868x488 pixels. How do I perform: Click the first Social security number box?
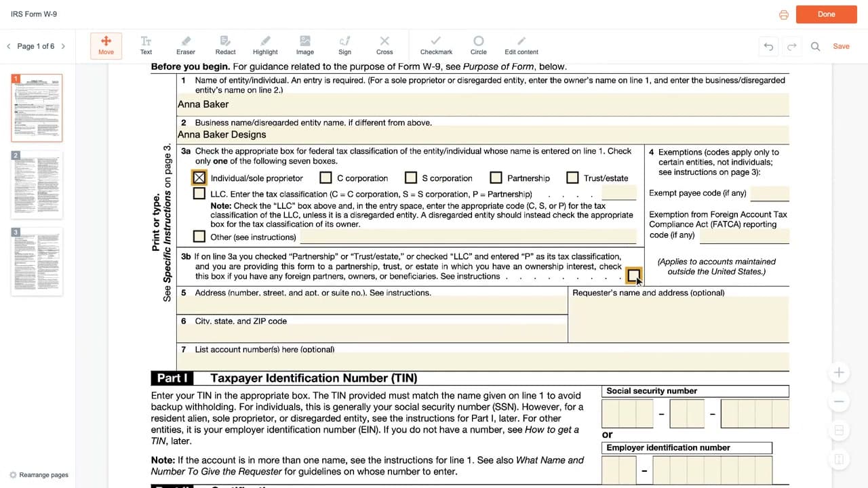pyautogui.click(x=628, y=413)
